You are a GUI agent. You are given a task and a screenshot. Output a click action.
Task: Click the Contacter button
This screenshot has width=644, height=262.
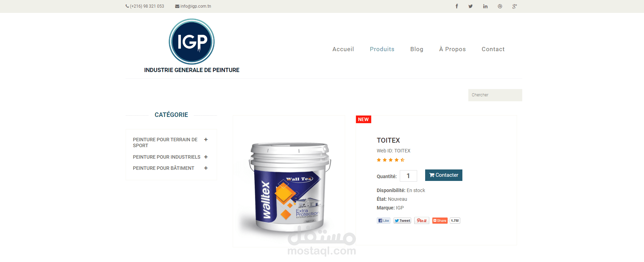pos(444,175)
